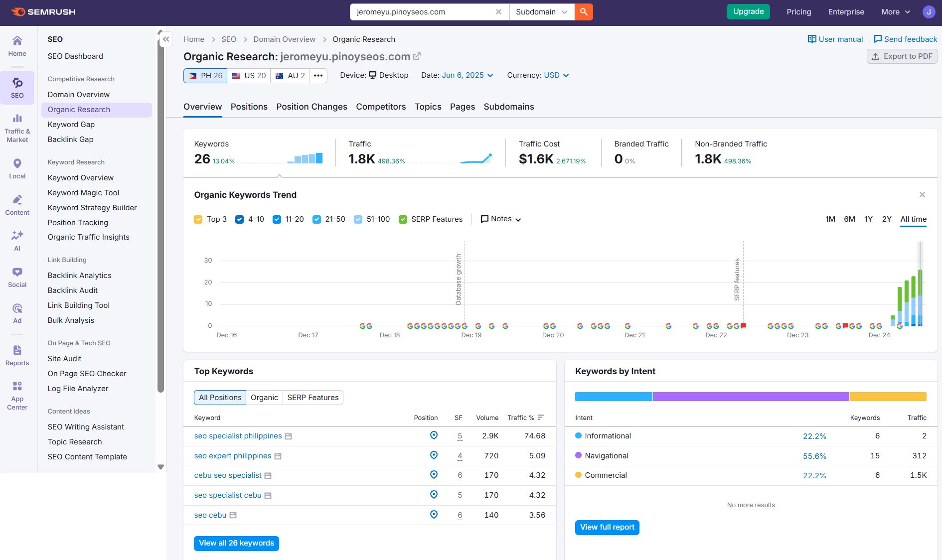Screen dimensions: 942x560
Task: Click the sidebar scroll-down arrow
Action: [160, 467]
